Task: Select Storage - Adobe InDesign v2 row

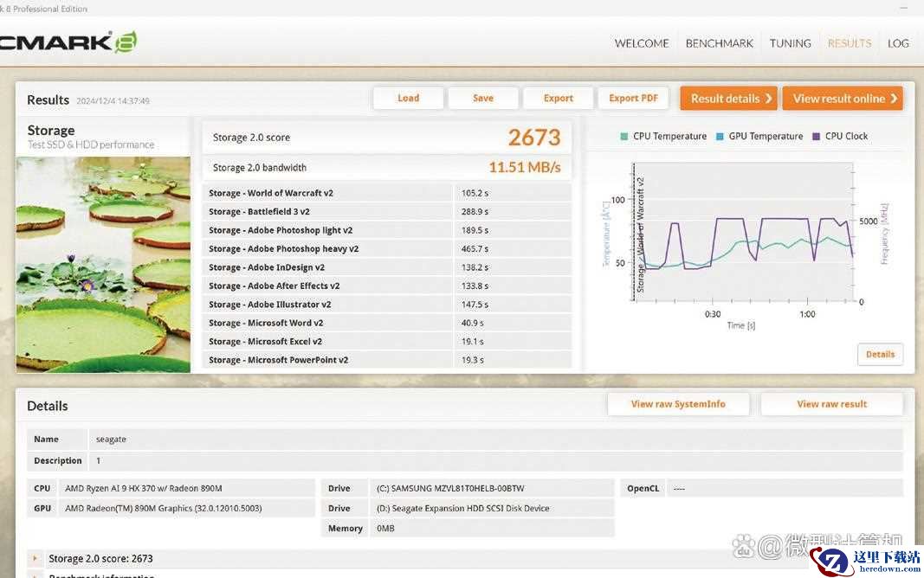Action: coord(386,267)
